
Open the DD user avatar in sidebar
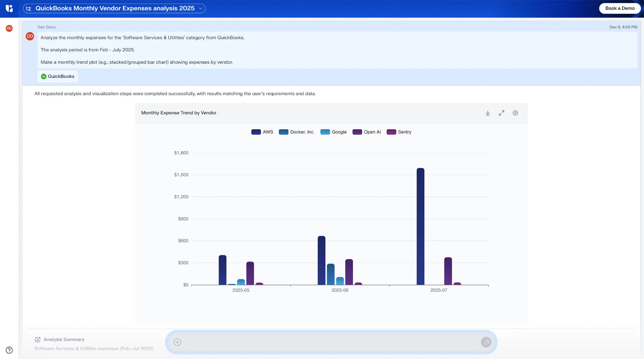click(x=9, y=28)
